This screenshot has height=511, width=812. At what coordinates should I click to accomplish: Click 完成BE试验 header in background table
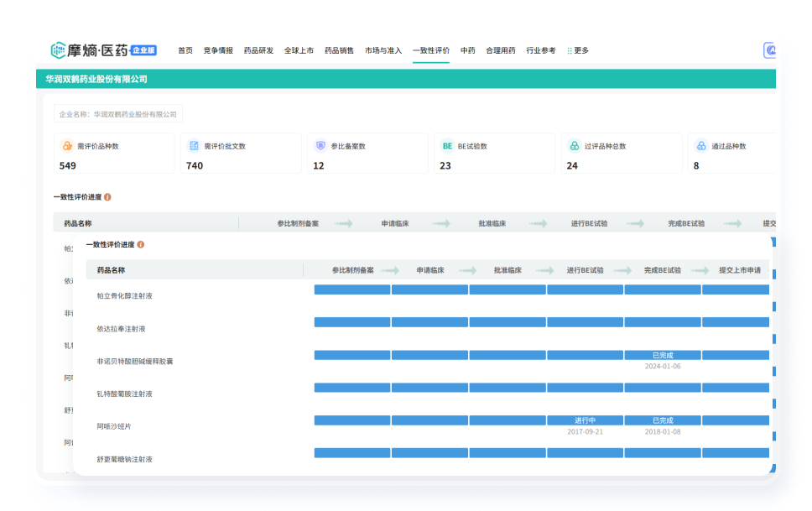pos(686,223)
